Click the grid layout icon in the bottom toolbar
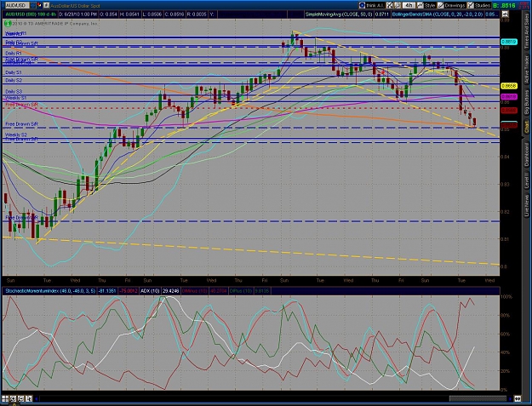 click(x=5, y=398)
